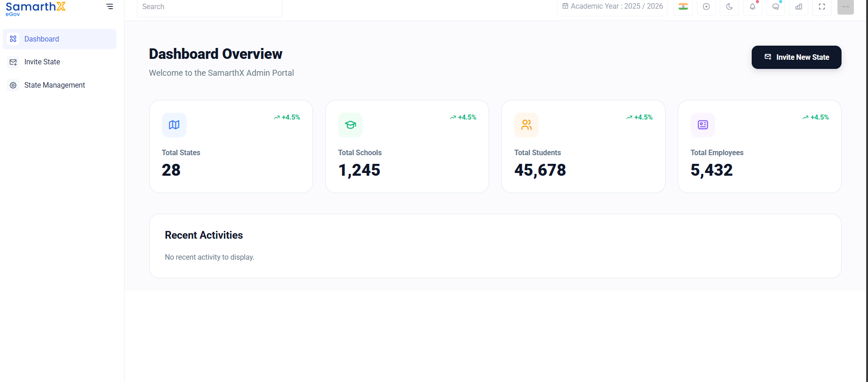
Task: Click the Total Employees label
Action: point(717,153)
